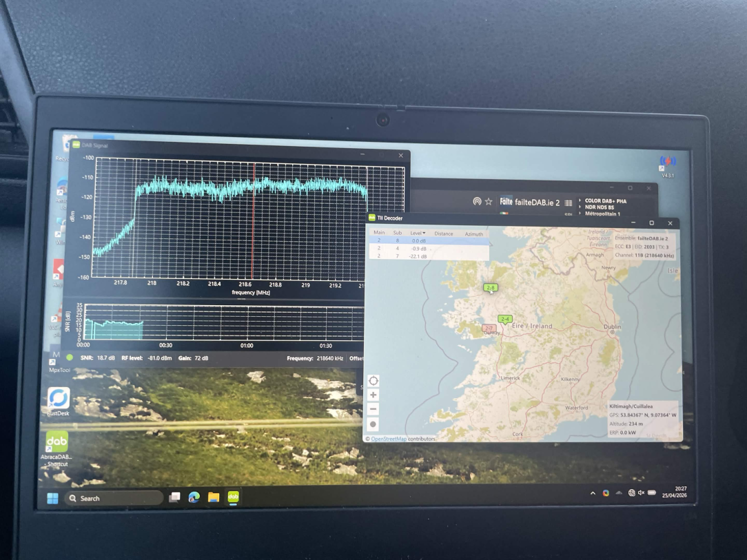Click the Kiltimagh/Cuillalea transmitter info label
The height and width of the screenshot is (560, 747).
631,406
